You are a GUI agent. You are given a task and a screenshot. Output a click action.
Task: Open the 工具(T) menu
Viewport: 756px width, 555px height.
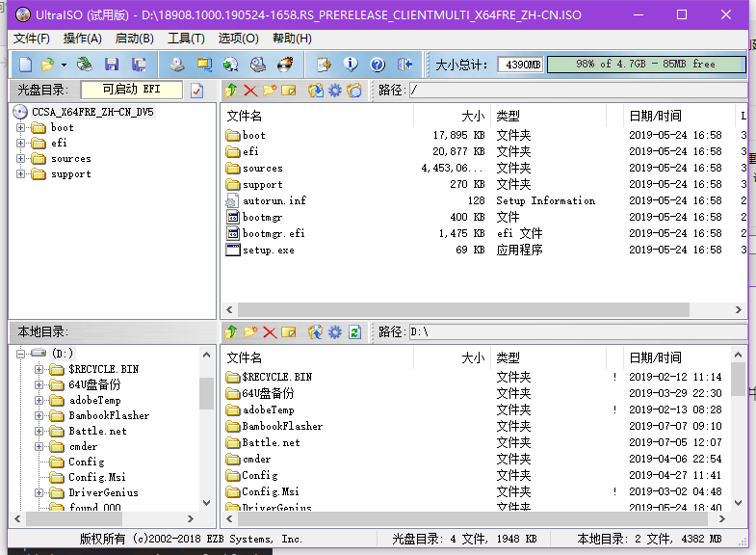pos(186,39)
